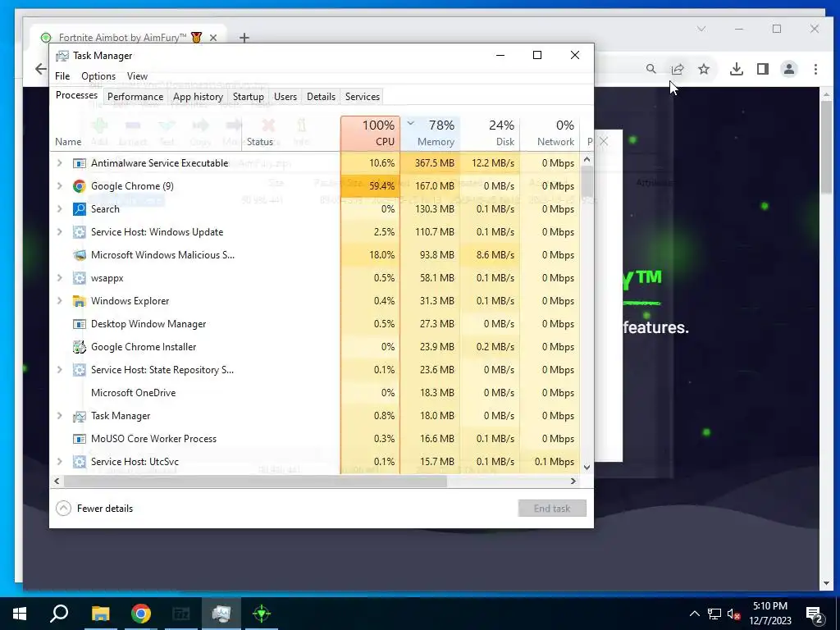Collapse view with Fewer details
This screenshot has width=840, height=630.
coord(94,509)
